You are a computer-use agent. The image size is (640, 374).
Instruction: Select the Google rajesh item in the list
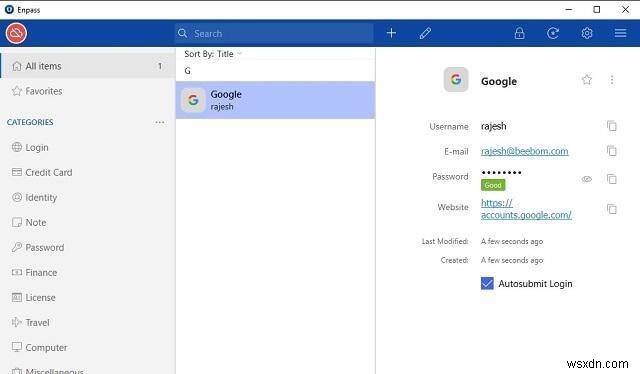click(x=276, y=100)
